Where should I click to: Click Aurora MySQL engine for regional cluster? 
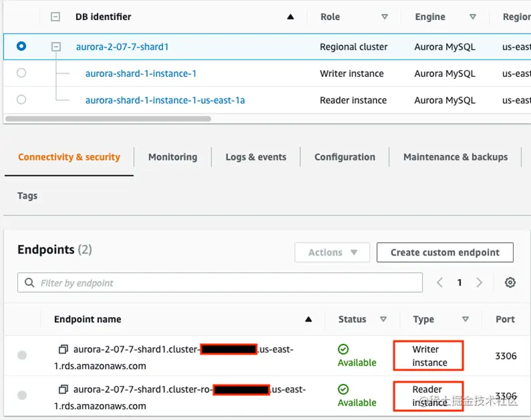445,47
